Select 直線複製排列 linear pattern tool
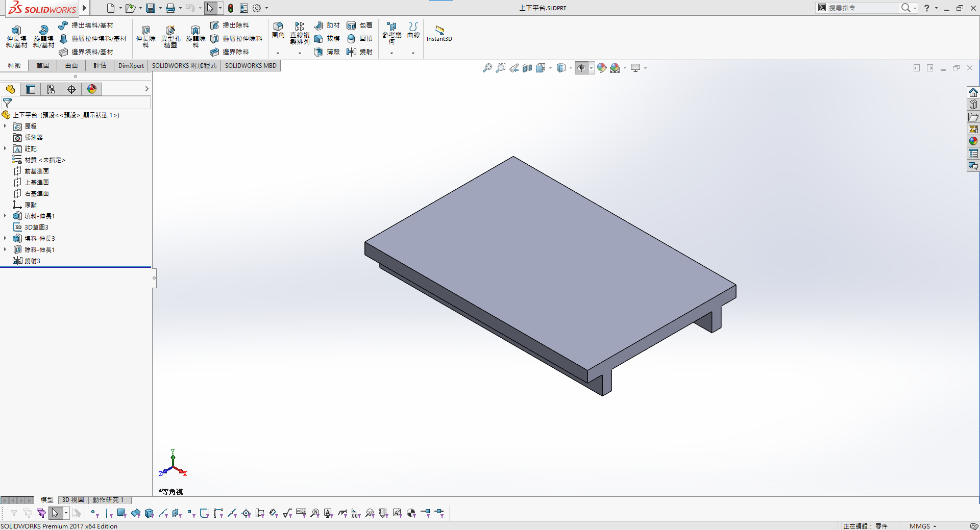 [x=300, y=33]
